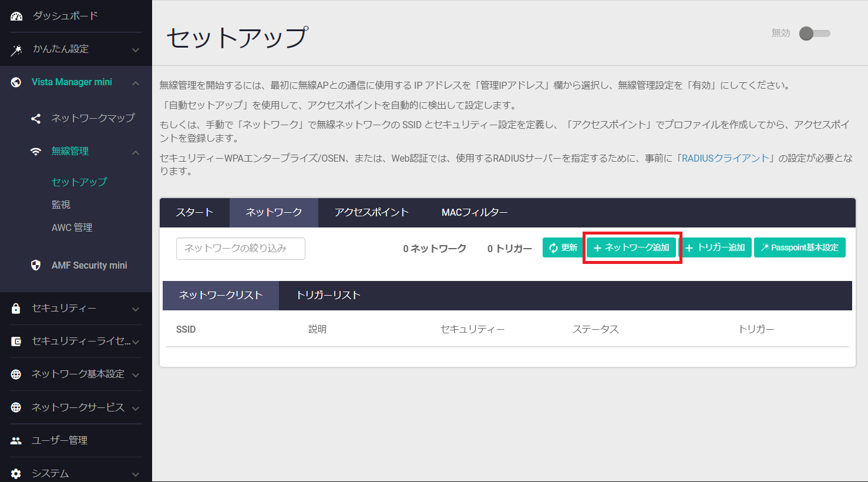Switch to the アクセスポイント tab
Viewport: 868px width, 482px height.
[x=371, y=213]
